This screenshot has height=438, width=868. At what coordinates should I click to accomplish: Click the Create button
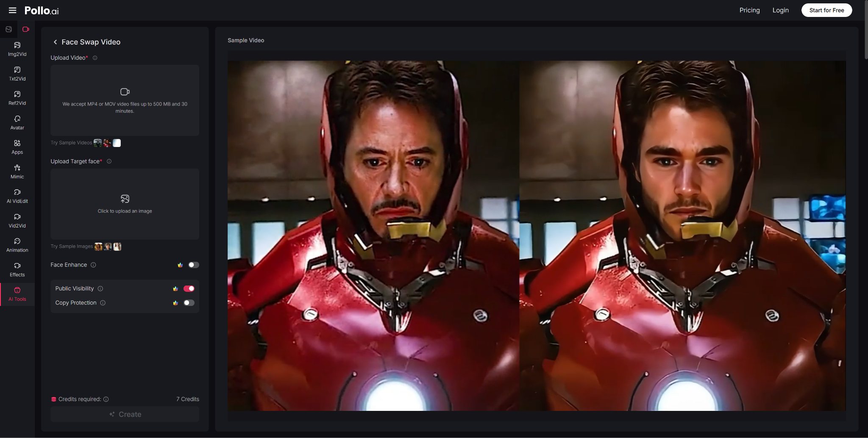click(x=125, y=414)
